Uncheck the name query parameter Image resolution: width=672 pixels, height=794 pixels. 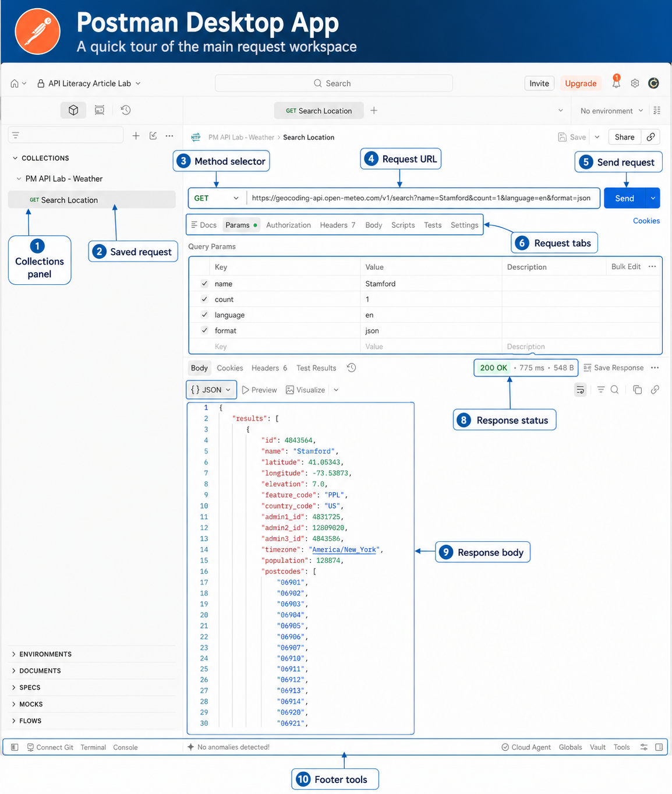pyautogui.click(x=204, y=284)
